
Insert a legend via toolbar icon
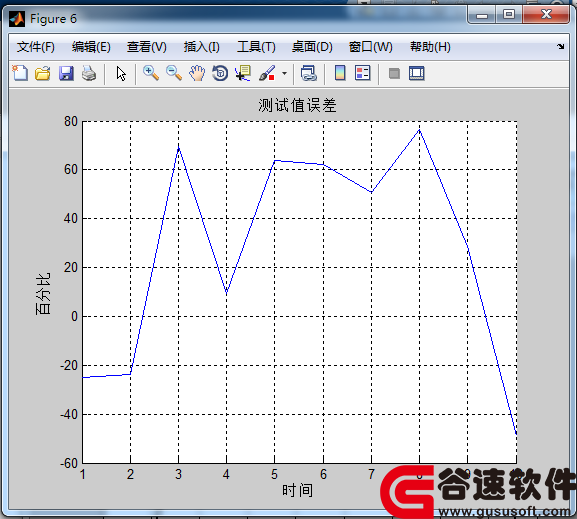(x=362, y=73)
